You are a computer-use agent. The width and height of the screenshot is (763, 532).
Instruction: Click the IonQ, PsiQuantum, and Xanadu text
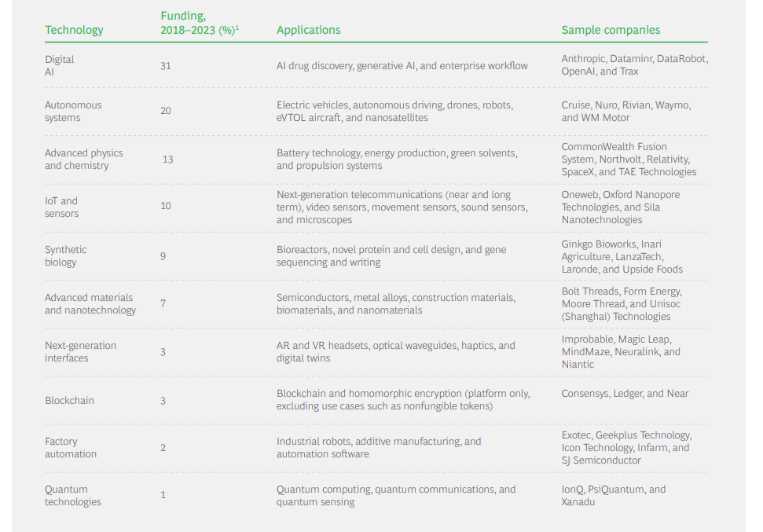pyautogui.click(x=614, y=496)
